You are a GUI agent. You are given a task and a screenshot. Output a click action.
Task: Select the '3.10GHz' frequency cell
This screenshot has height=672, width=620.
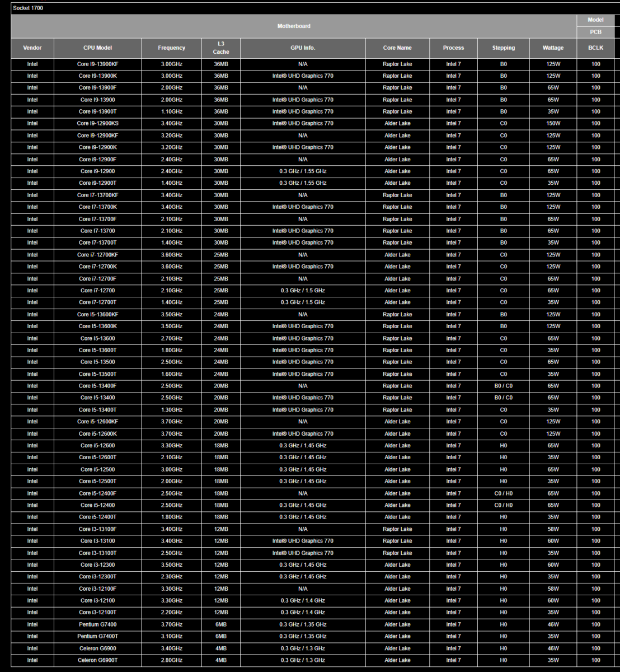point(172,637)
